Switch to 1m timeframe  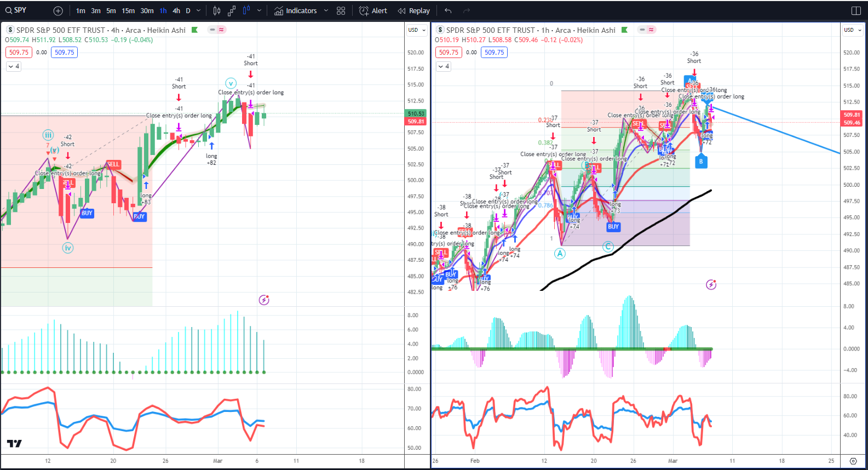click(81, 11)
